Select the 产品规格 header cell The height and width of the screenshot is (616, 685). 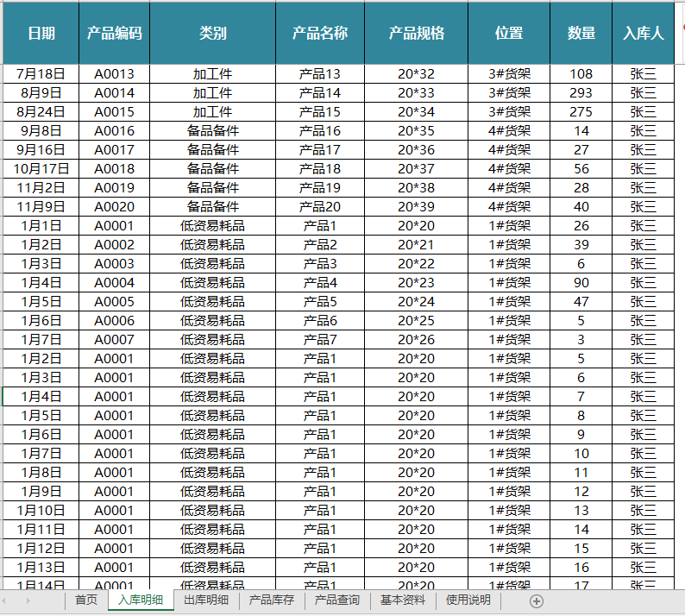click(x=417, y=33)
